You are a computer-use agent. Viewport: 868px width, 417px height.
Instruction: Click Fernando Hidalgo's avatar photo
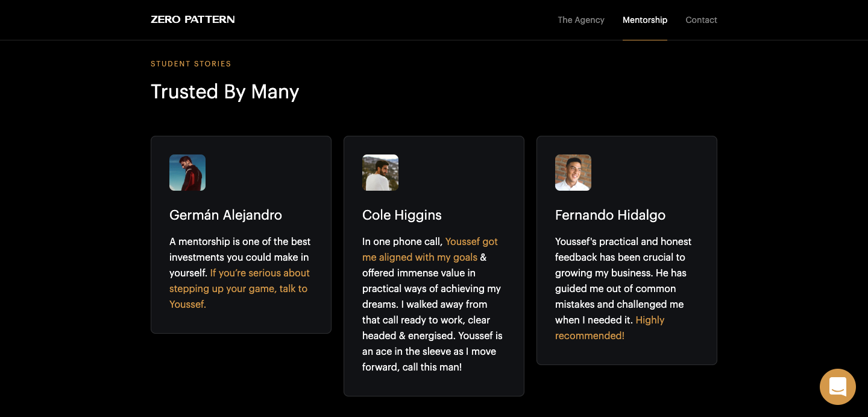[573, 173]
